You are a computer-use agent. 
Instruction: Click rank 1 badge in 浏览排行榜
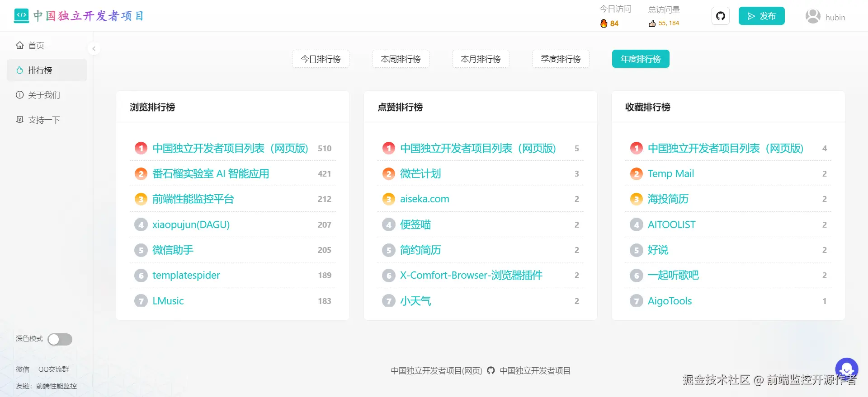pyautogui.click(x=141, y=148)
